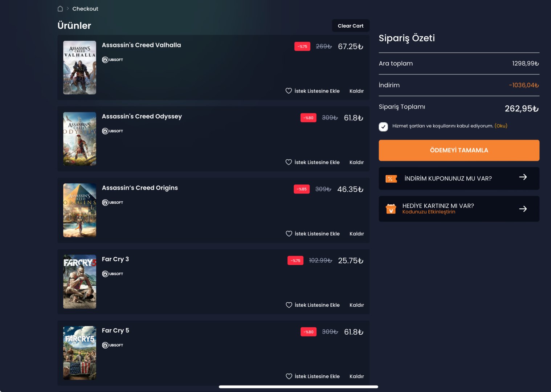The image size is (551, 392).
Task: Click the 1298,99₺ subtotal value
Action: click(526, 64)
